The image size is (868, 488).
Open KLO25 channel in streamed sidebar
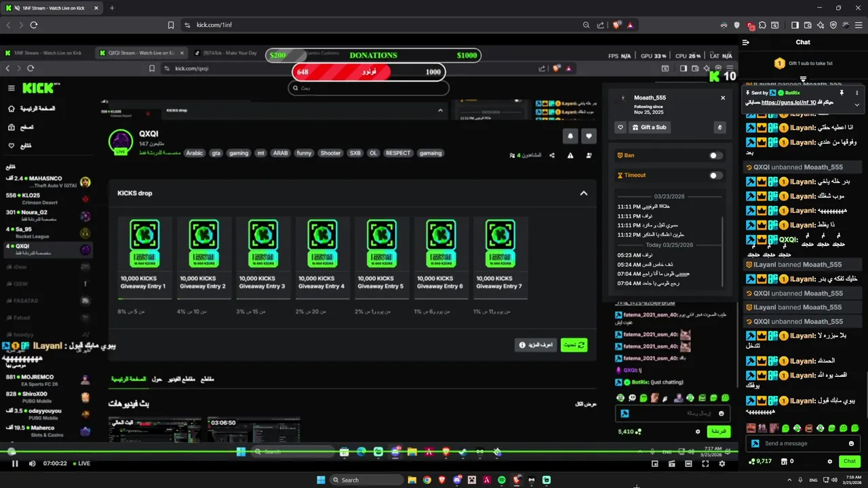pyautogui.click(x=47, y=199)
